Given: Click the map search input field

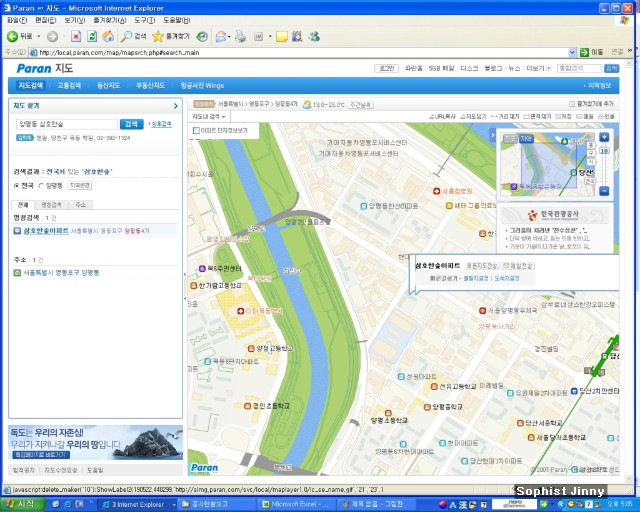Looking at the screenshot, I should pos(67,124).
